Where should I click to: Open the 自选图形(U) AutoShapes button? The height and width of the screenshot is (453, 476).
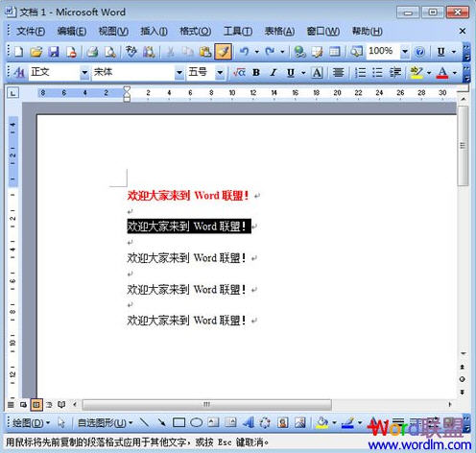(105, 423)
